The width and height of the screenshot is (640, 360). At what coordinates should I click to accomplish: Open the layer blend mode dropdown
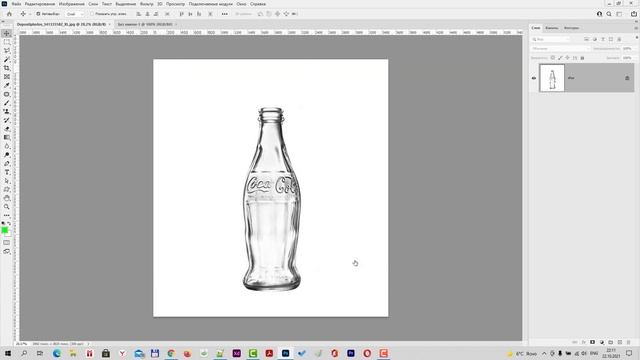point(561,49)
